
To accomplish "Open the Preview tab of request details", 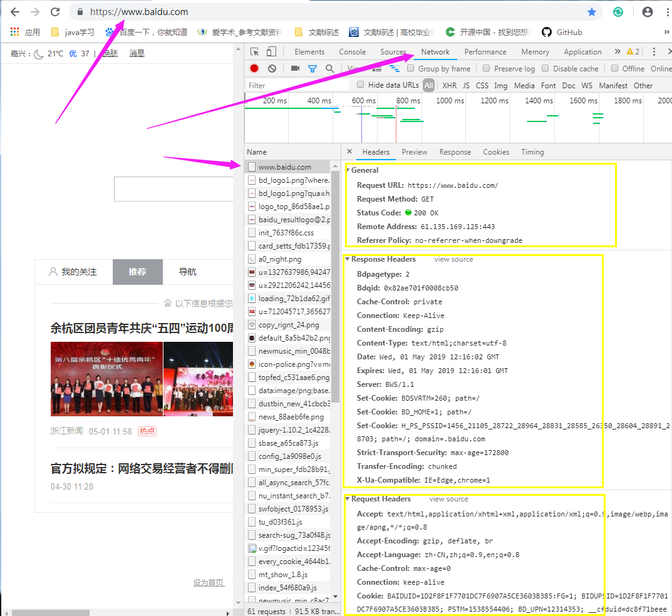I will 414,152.
